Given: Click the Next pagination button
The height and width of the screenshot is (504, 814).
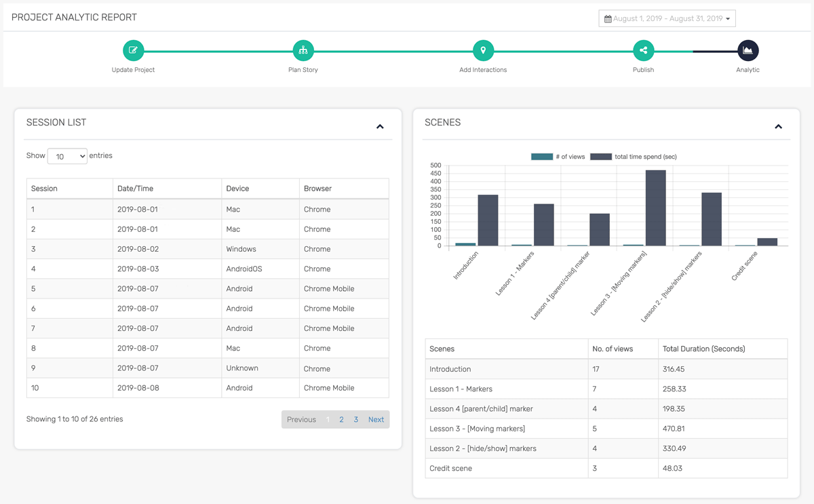Looking at the screenshot, I should click(x=376, y=420).
